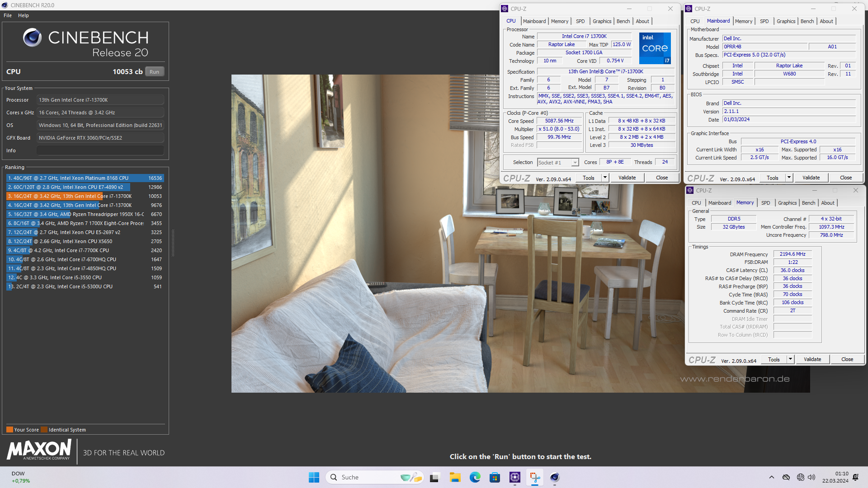Open the Help menu in Cinebench
Image resolution: width=868 pixels, height=488 pixels.
pyautogui.click(x=24, y=15)
